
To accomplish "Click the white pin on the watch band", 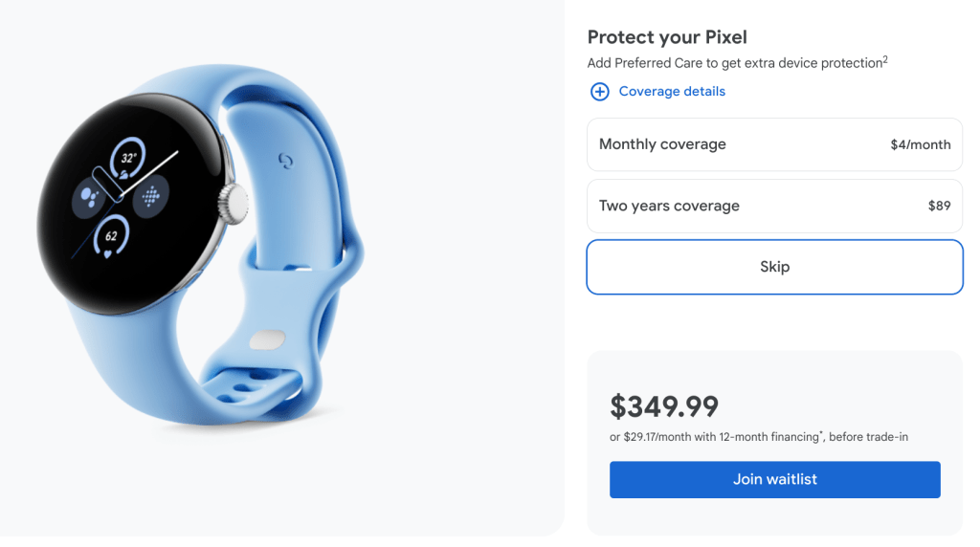I will tap(265, 339).
